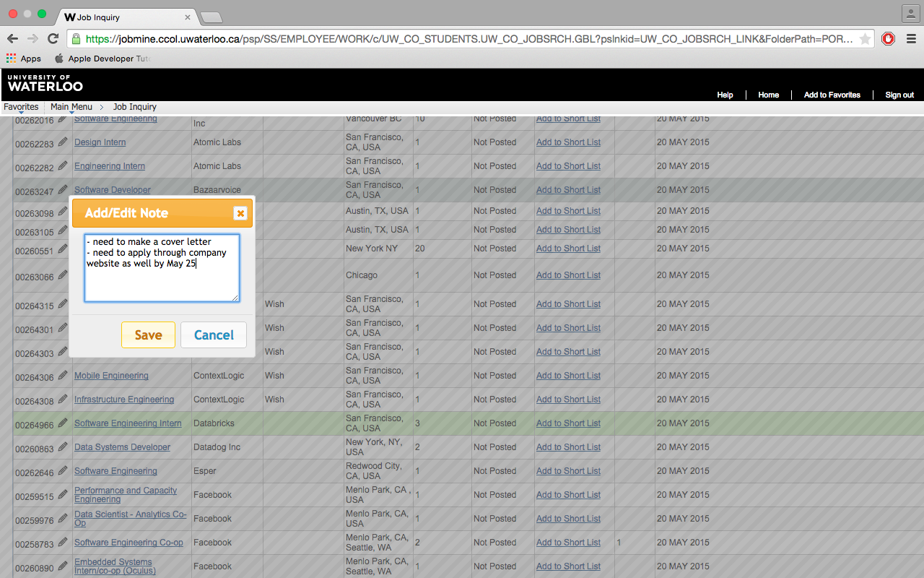Select the Job Inquiry browser tab
The height and width of the screenshot is (578, 924).
(126, 17)
